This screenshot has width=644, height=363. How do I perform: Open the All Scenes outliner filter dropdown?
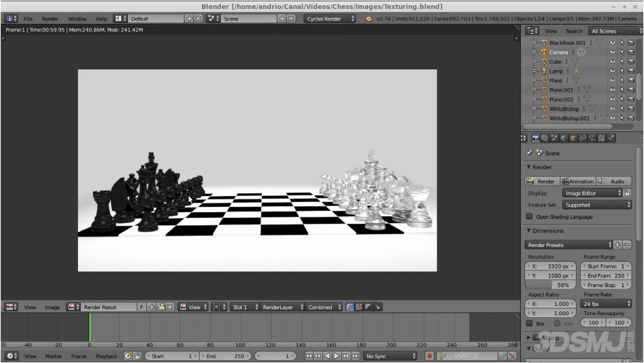[615, 31]
